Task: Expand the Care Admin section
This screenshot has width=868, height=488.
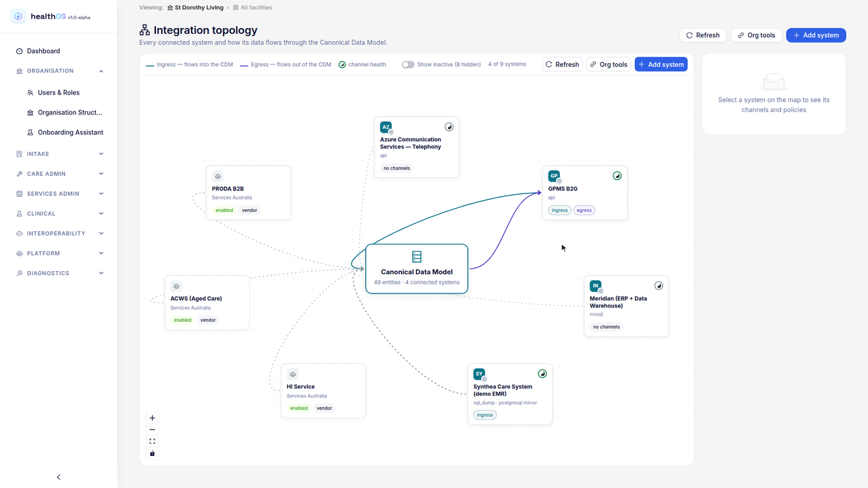Action: pos(58,174)
